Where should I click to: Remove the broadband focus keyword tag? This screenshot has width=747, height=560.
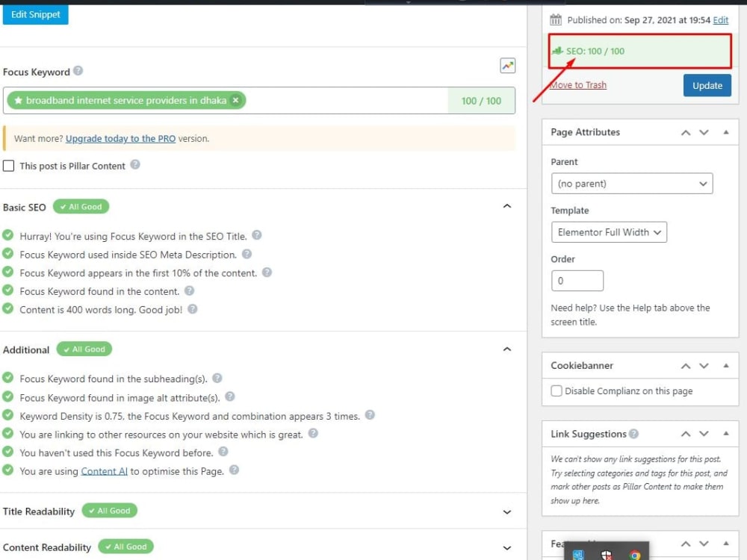pyautogui.click(x=235, y=100)
